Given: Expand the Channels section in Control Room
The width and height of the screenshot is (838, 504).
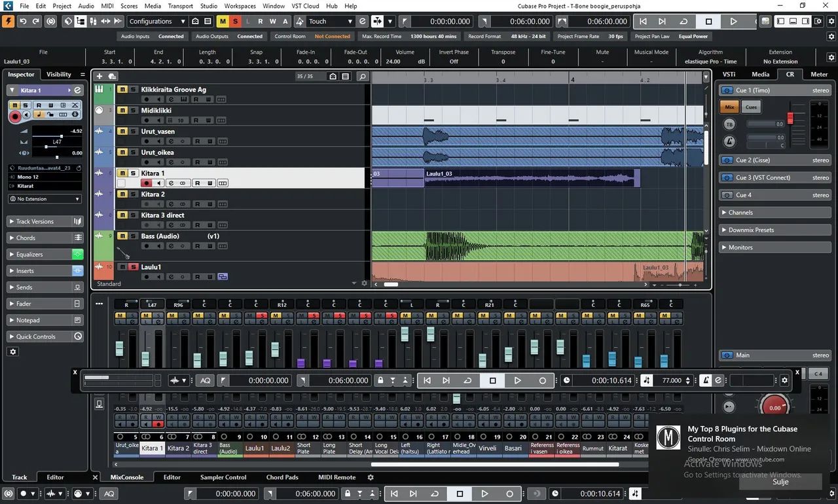Looking at the screenshot, I should tap(775, 213).
